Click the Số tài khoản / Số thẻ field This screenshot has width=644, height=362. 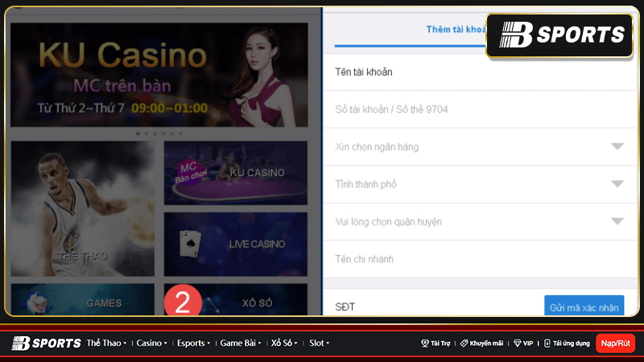[480, 109]
